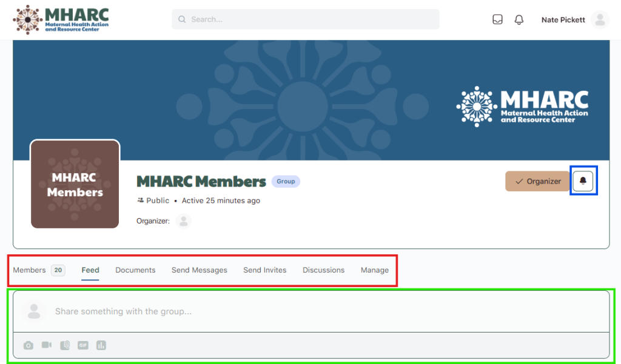Image resolution: width=621 pixels, height=364 pixels.
Task: Open the Organizer membership dropdown button
Action: (537, 181)
